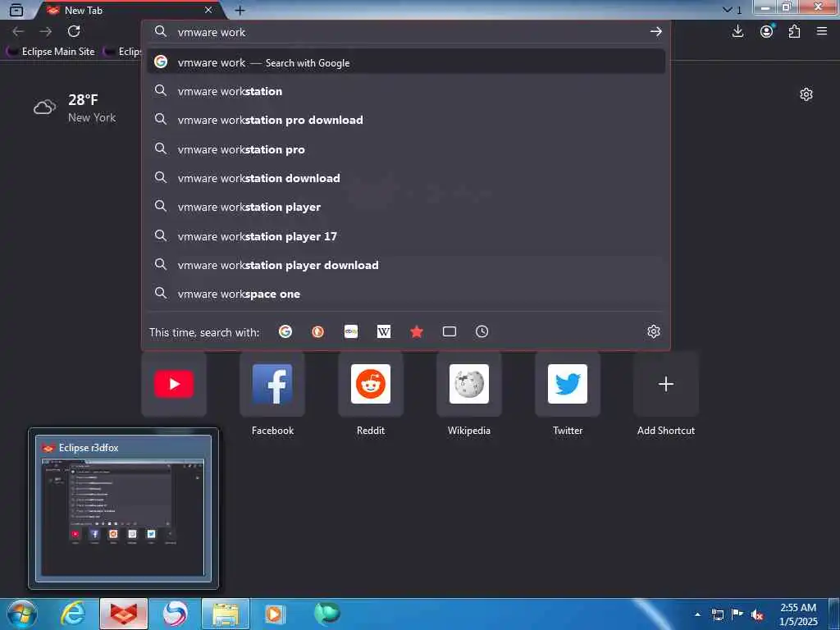This screenshot has height=630, width=840.
Task: Launch Internet Explorer from taskbar
Action: pos(73,614)
